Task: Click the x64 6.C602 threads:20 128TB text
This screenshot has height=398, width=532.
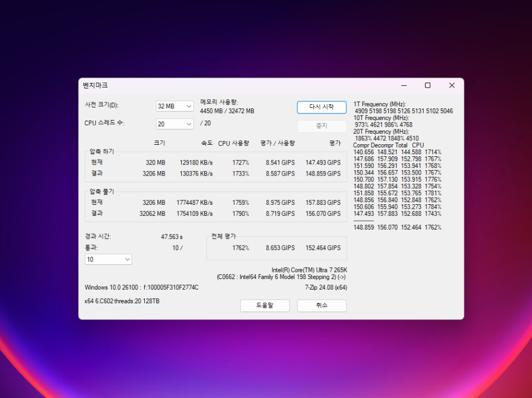Action: click(122, 301)
